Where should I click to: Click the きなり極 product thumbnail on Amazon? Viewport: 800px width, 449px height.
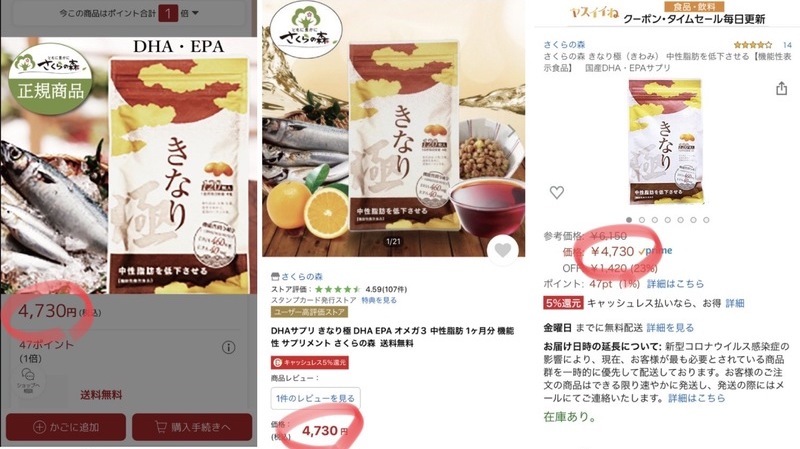[x=665, y=142]
